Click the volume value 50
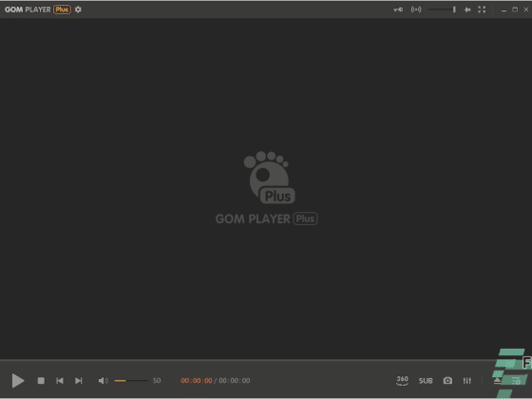Viewport: 532px width, 399px height. [x=157, y=381]
